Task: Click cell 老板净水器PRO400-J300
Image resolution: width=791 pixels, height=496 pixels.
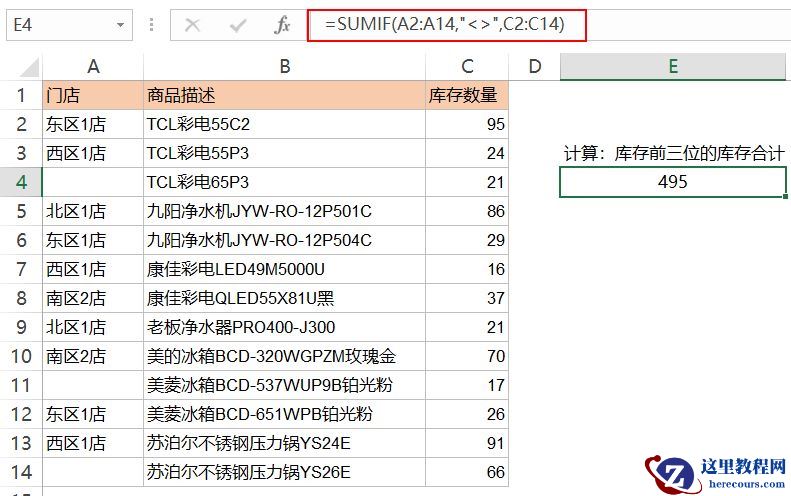Action: coord(285,327)
